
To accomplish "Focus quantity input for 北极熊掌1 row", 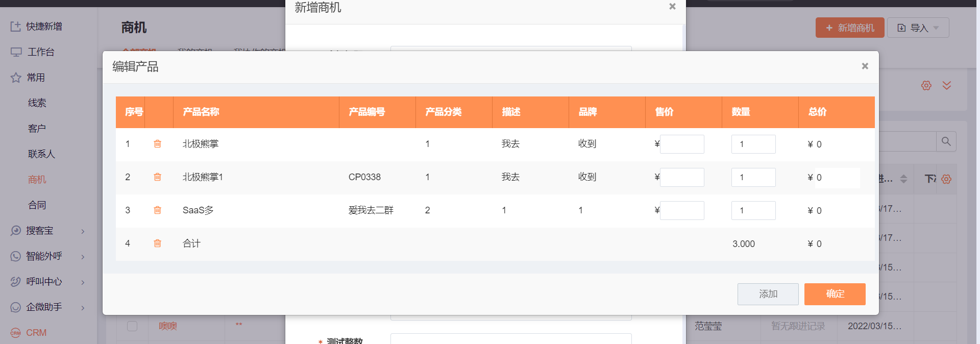I will (x=753, y=177).
